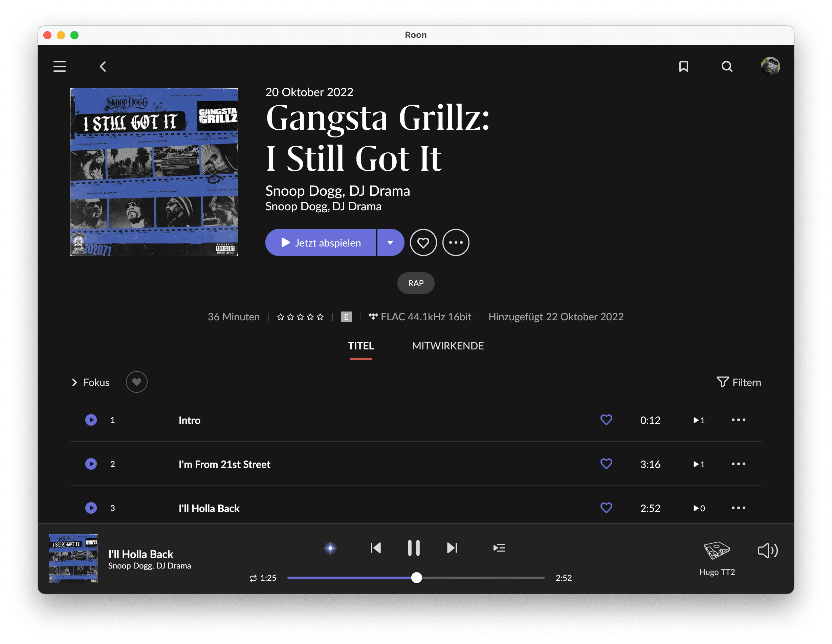Open search with the magnifier icon
The height and width of the screenshot is (644, 832).
click(x=726, y=66)
